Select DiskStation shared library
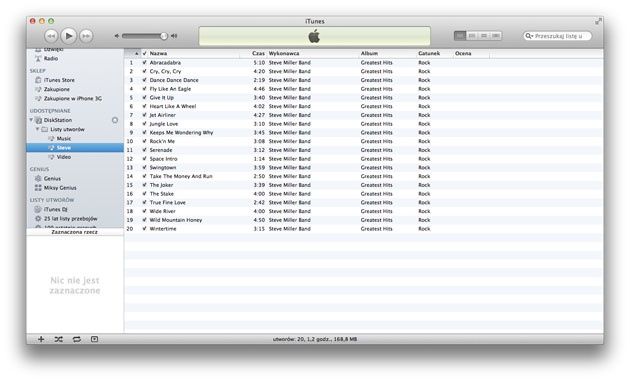Screen dimensions: 630x381 point(58,120)
